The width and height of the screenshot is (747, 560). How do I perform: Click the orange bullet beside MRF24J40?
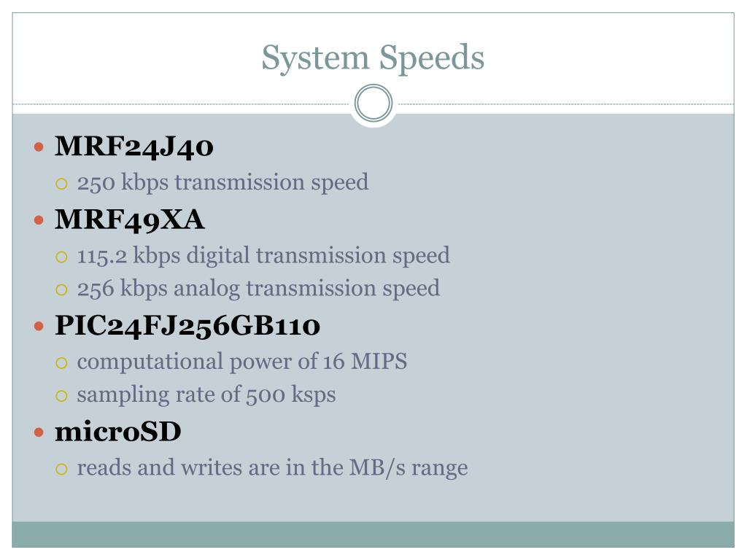[39, 147]
